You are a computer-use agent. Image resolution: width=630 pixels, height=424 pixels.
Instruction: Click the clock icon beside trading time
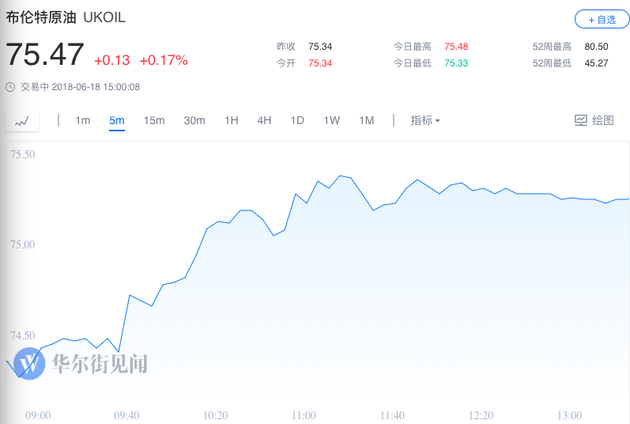tap(10, 87)
